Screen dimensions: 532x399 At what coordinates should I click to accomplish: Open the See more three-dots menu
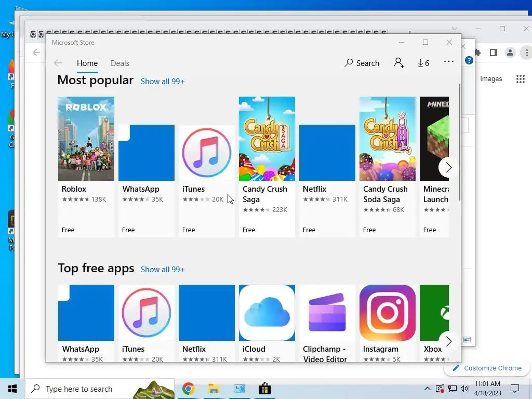448,62
